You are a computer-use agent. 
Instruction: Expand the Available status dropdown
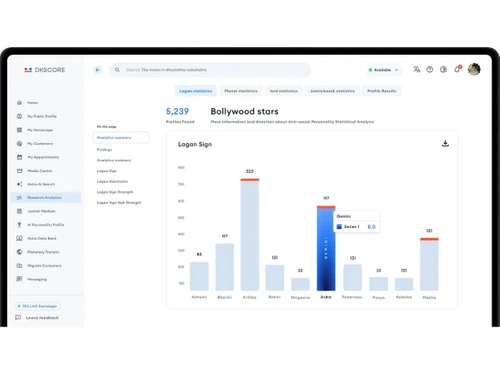384,70
